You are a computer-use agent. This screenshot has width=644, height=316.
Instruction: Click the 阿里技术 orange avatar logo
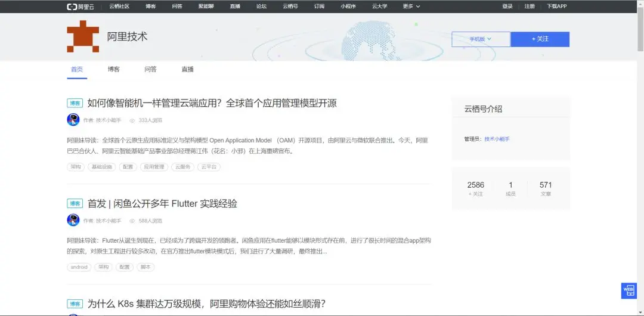coord(83,36)
